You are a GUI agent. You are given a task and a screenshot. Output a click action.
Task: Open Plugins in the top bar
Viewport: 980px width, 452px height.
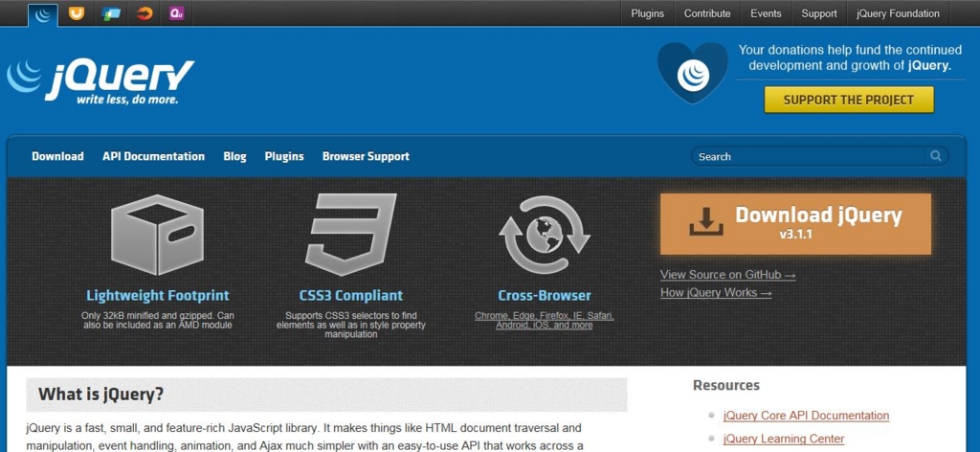[648, 13]
